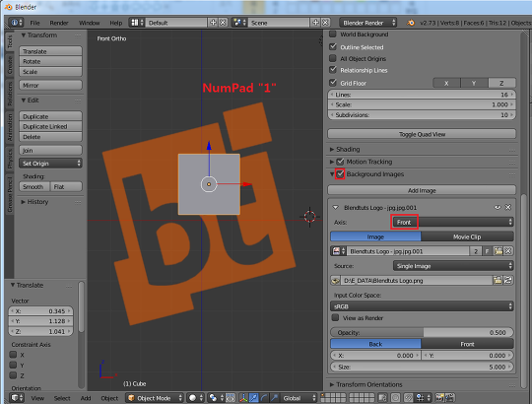Screen dimensions: 532x404
Task: Click the Blender logo in header
Action: click(411, 23)
